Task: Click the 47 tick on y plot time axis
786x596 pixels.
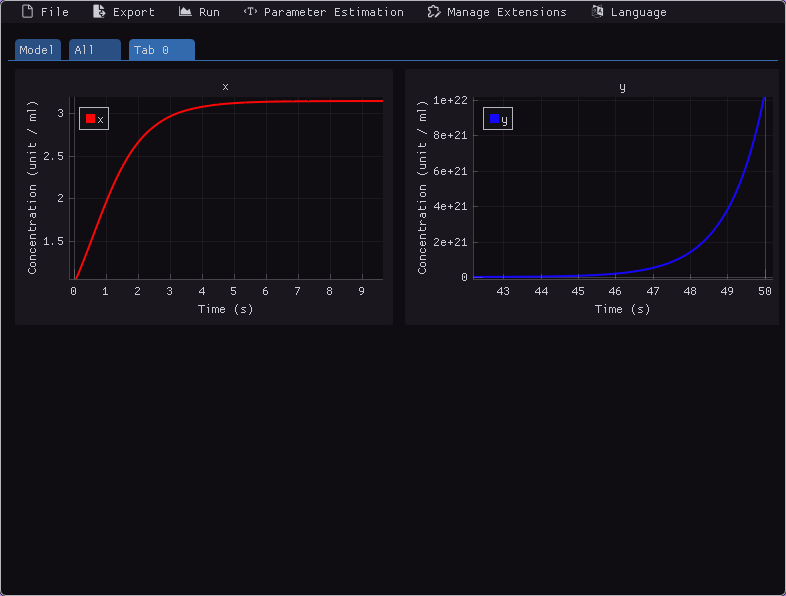Action: click(653, 291)
